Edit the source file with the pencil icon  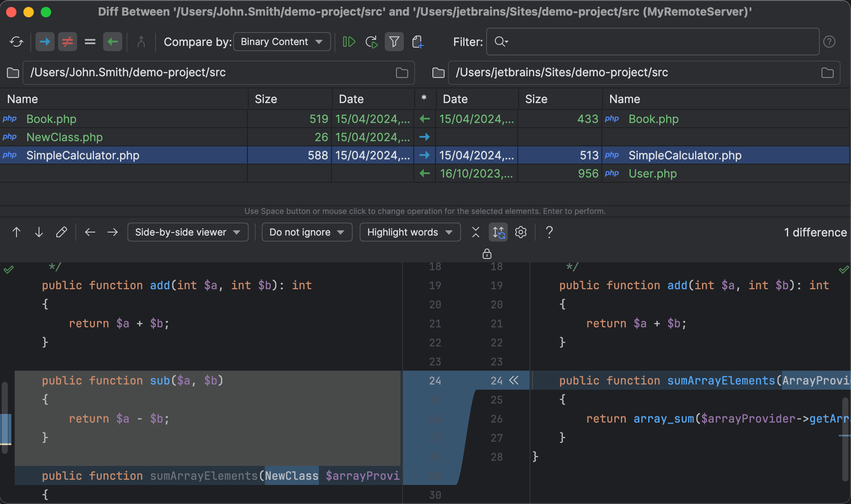tap(62, 232)
